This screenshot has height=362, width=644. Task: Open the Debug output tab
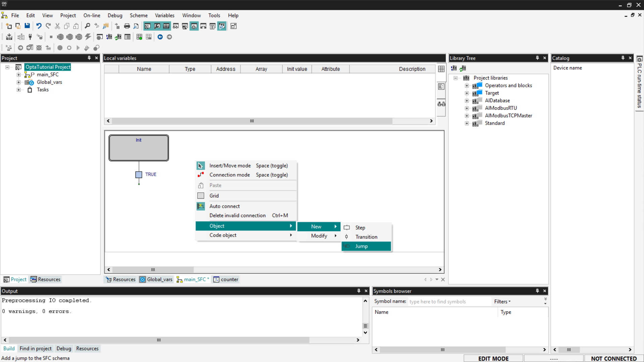coord(64,349)
